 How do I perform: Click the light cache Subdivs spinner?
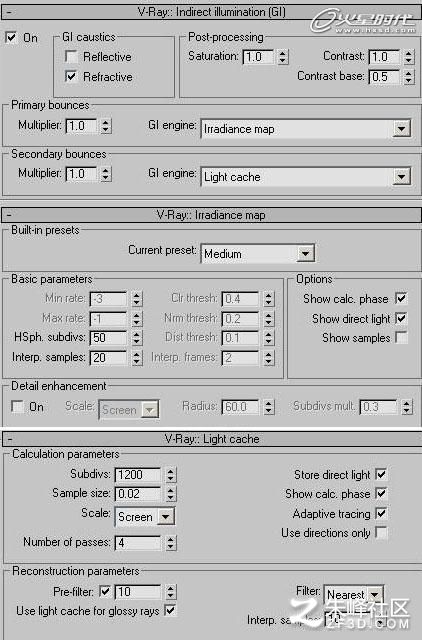tap(171, 475)
